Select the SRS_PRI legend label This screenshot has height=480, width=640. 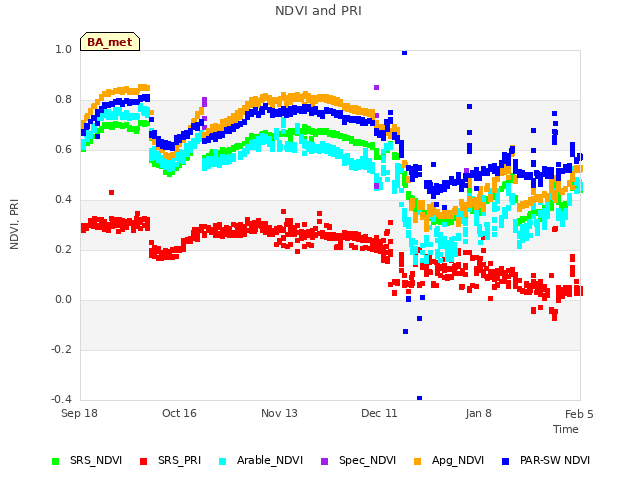[x=180, y=460]
